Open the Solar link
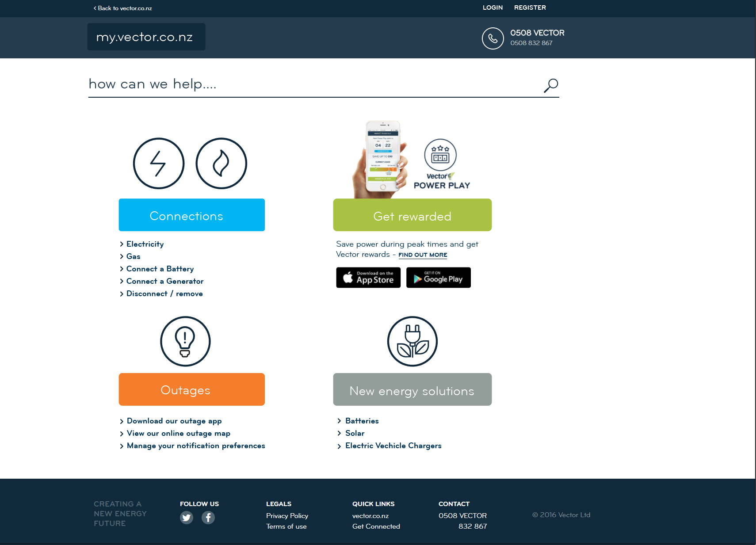This screenshot has height=545, width=756. [355, 433]
